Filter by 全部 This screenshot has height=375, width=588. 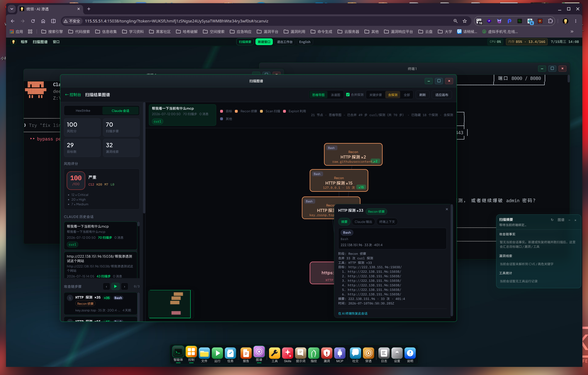pos(407,95)
